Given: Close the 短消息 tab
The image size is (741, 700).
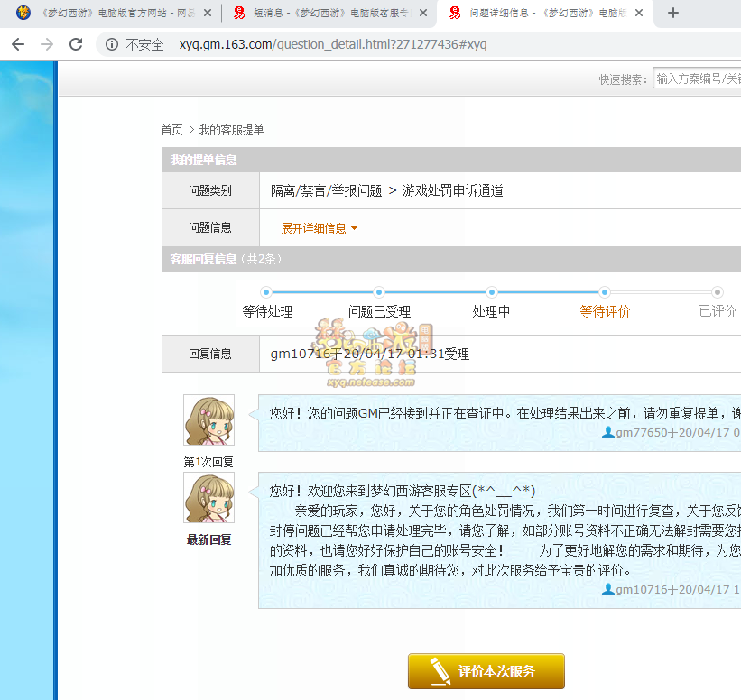Looking at the screenshot, I should (423, 14).
